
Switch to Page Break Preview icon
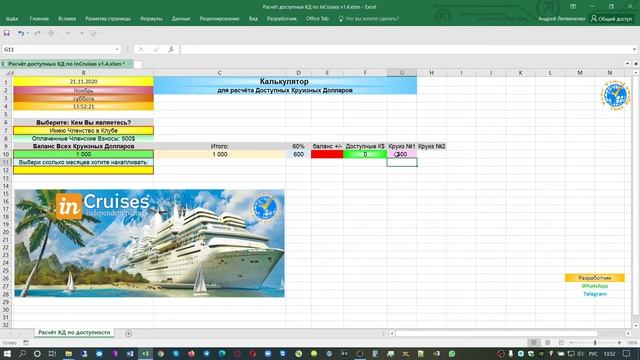point(561,342)
